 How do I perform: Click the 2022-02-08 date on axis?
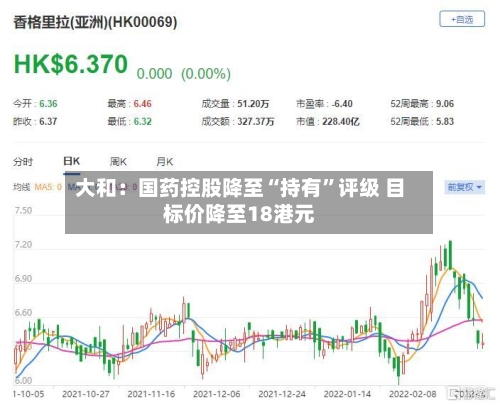(x=413, y=394)
